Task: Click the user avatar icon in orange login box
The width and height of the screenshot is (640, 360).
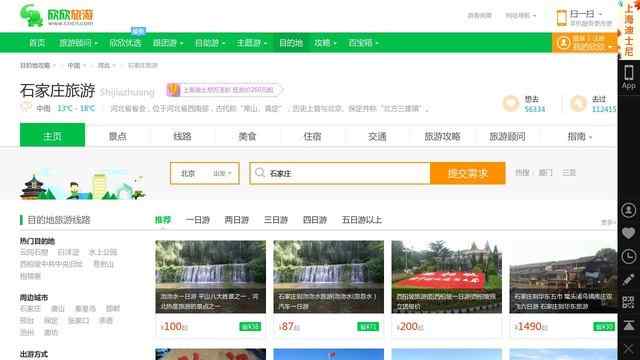Action: (x=564, y=42)
